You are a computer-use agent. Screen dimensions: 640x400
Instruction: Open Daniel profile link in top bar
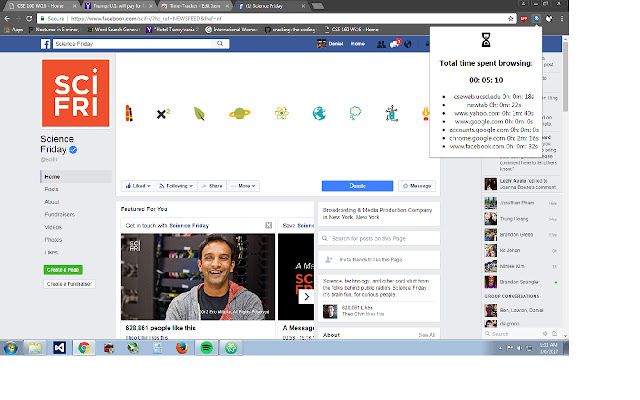click(x=330, y=44)
